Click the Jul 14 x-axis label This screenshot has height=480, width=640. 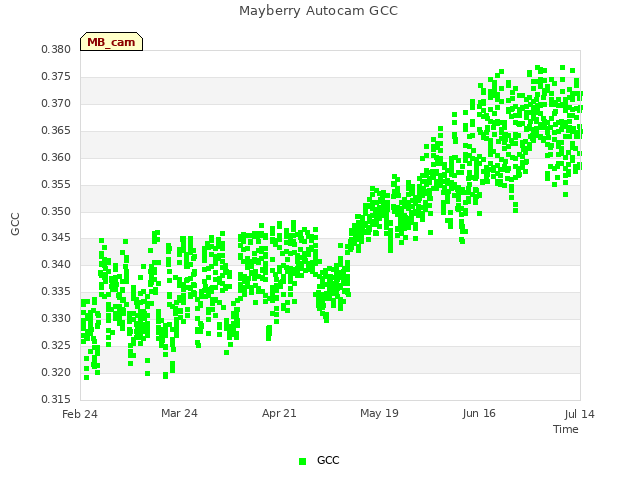(580, 414)
